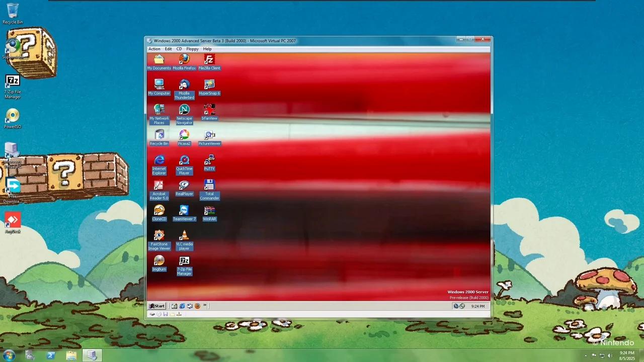Select the PuTTY desktop icon
The image size is (644, 362).
tap(209, 163)
